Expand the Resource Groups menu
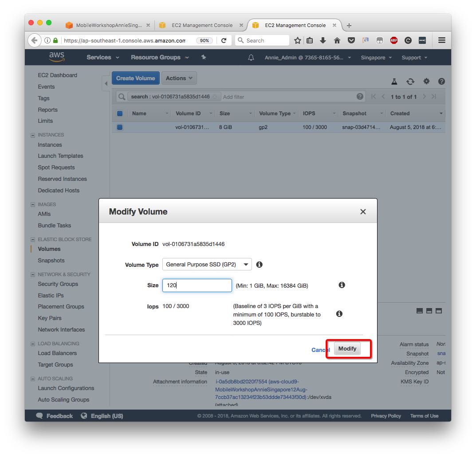 160,57
